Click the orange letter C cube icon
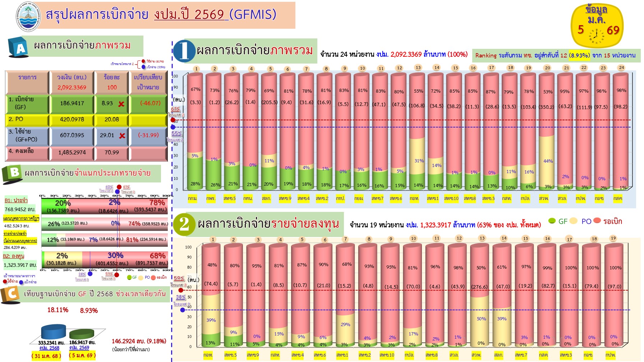 10,294
